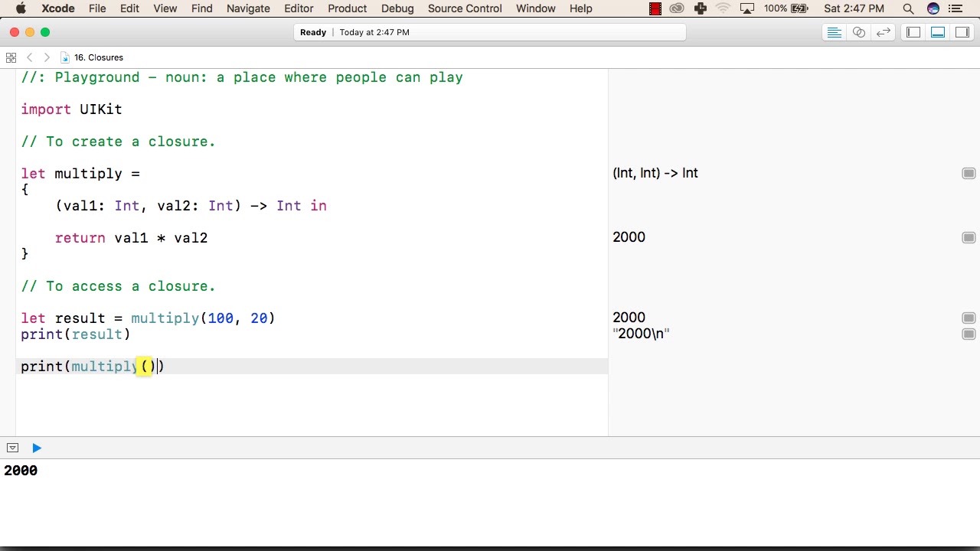This screenshot has height=551, width=980.
Task: Open the Window menu
Action: [x=536, y=8]
